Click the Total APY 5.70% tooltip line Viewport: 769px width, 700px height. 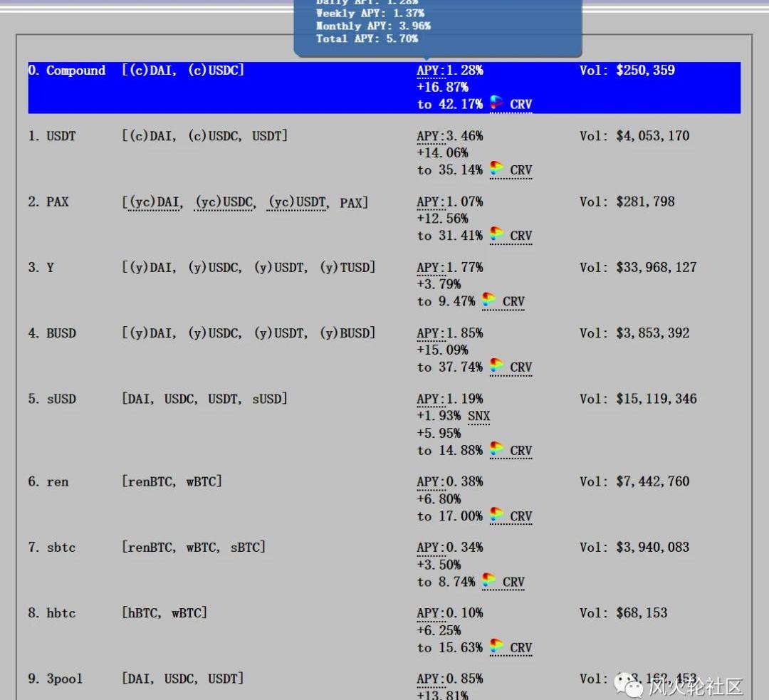[x=367, y=38]
